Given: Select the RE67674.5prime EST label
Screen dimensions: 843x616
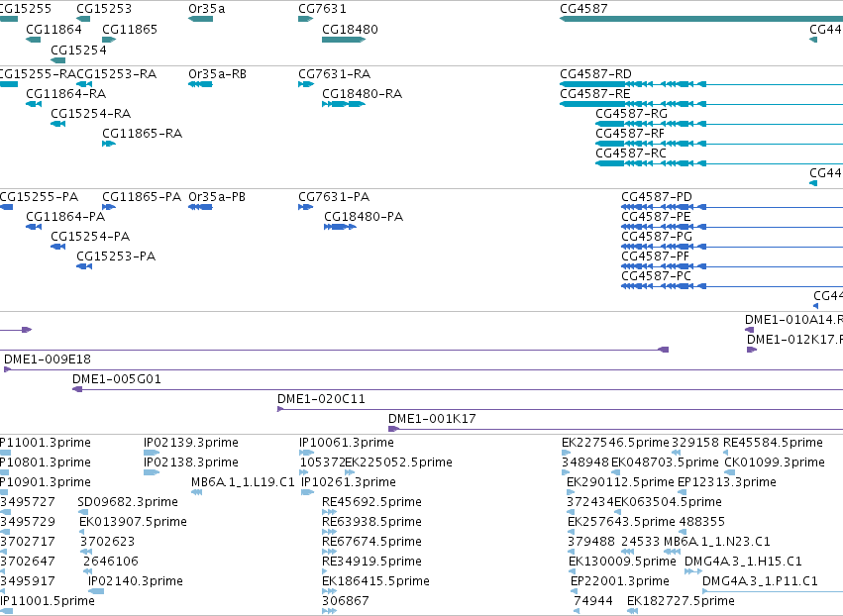Looking at the screenshot, I should click(371, 543).
